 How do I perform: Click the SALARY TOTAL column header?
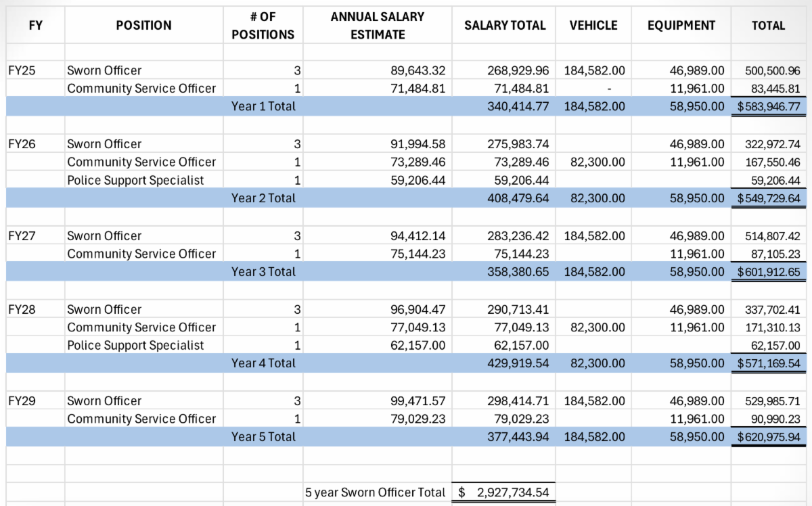(x=504, y=26)
